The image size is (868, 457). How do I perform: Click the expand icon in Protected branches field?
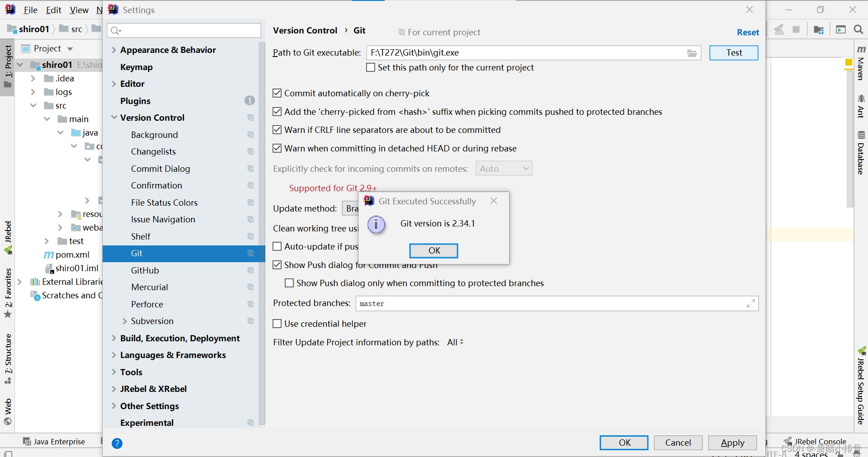tap(750, 304)
